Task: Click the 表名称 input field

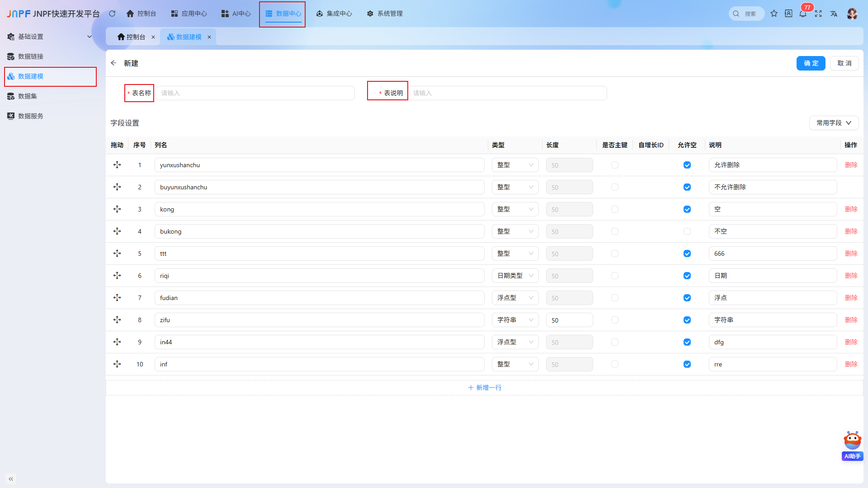Action: click(x=255, y=93)
